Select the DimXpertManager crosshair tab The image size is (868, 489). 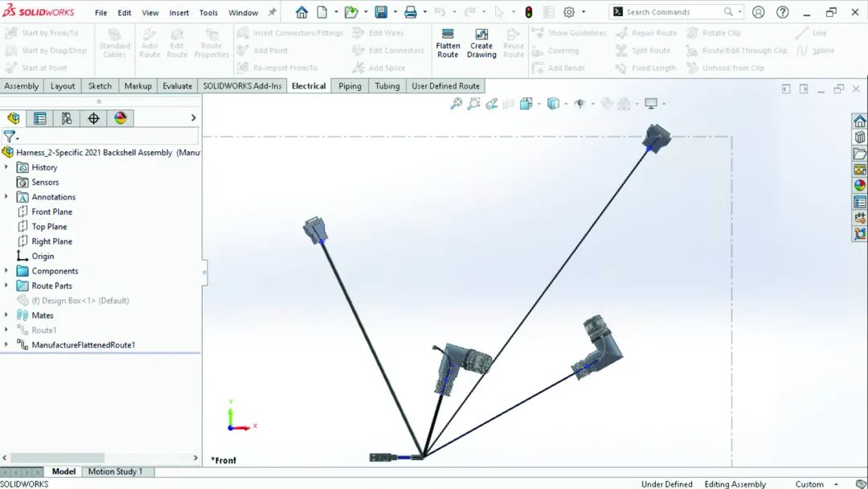(93, 118)
